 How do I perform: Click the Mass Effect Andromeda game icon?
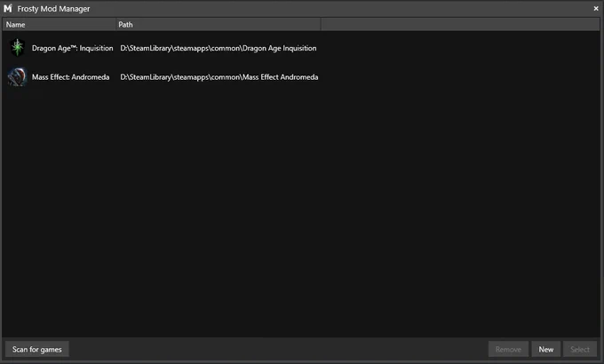(x=18, y=76)
